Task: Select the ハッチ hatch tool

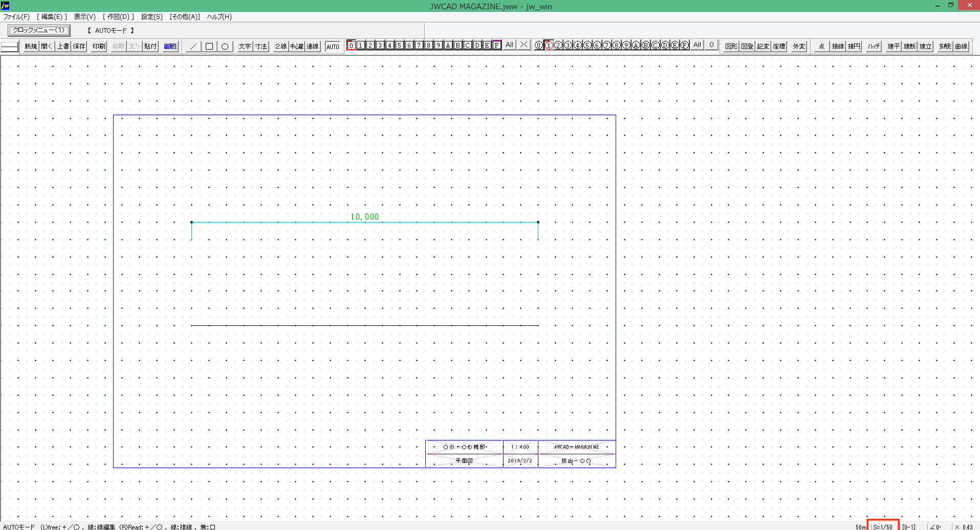Action: point(874,47)
